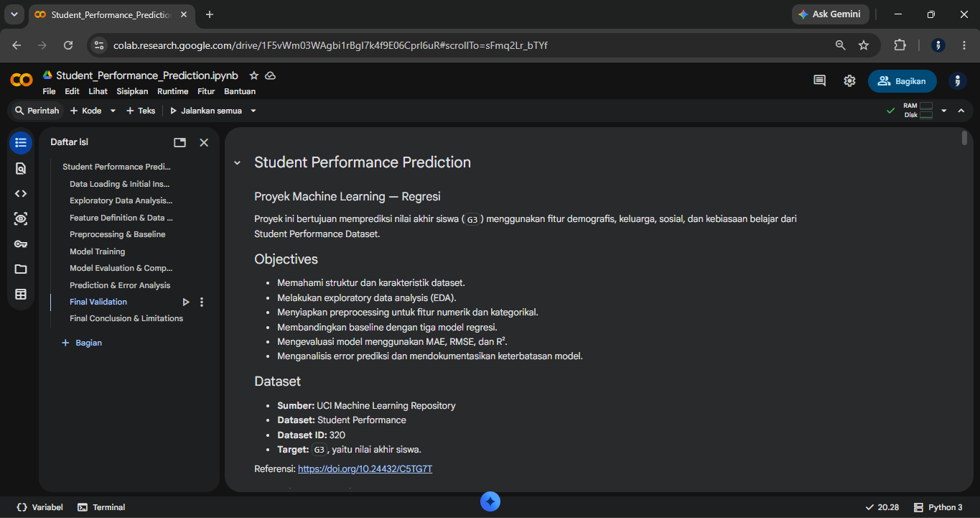Click the Python 3 runtime indicator

[938, 507]
